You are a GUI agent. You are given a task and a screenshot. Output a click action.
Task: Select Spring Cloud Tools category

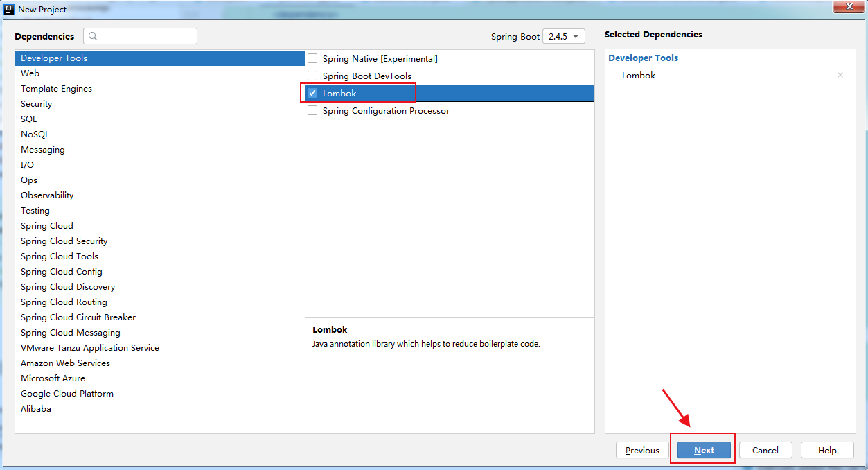[160, 256]
